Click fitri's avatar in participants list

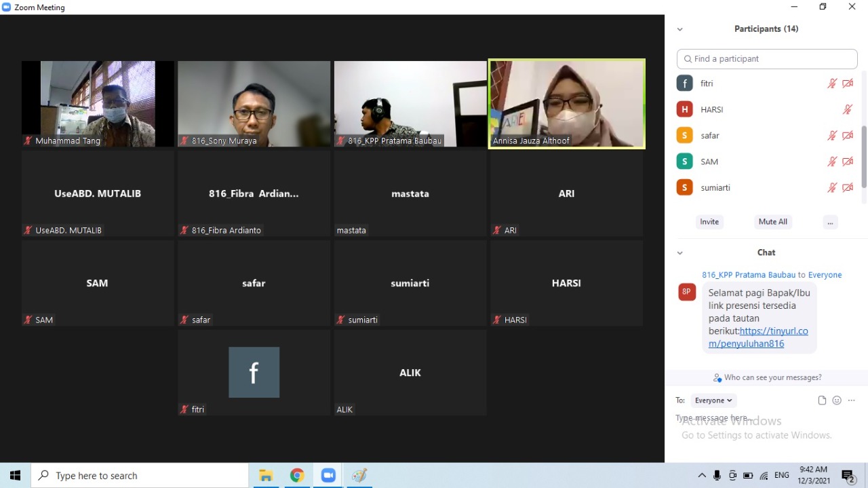tap(685, 83)
